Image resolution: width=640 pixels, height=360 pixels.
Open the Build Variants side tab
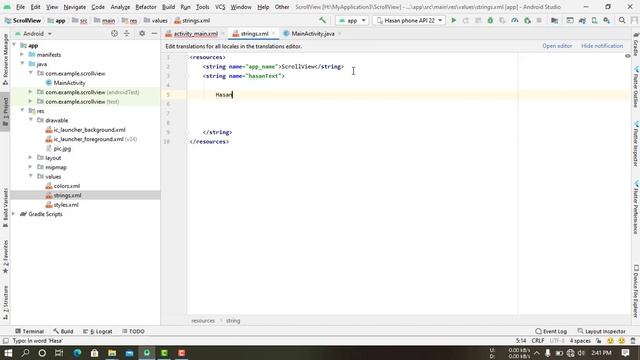[5, 207]
